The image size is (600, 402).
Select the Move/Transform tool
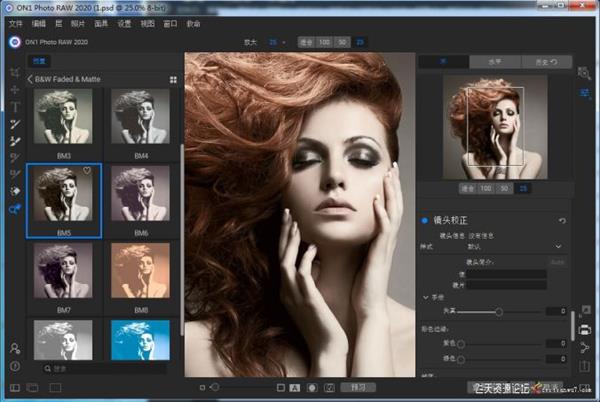point(14,90)
